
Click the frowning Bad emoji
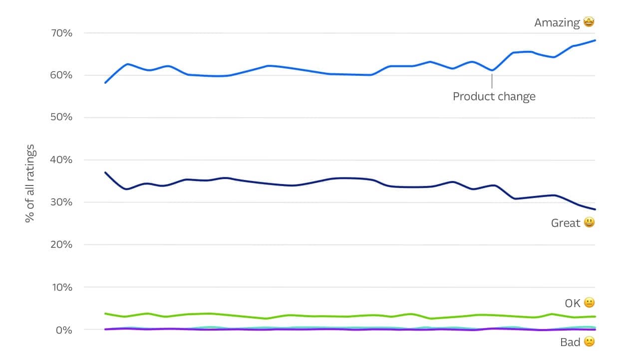[x=590, y=342]
